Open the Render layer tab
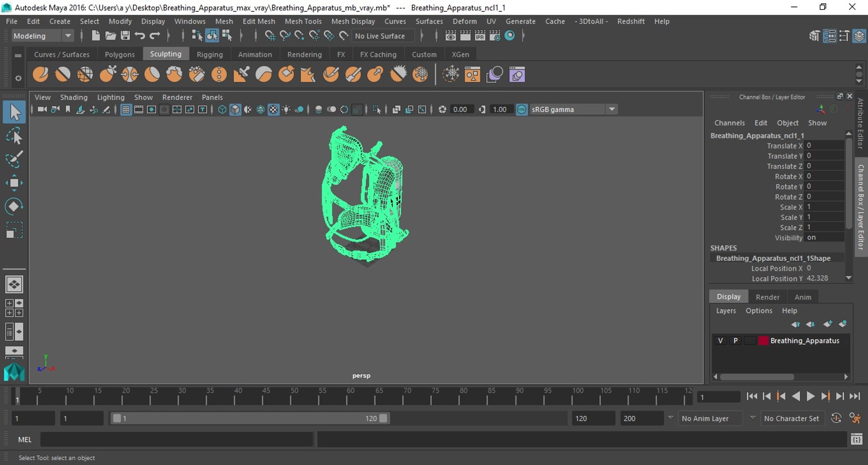This screenshot has width=868, height=465. coord(767,297)
